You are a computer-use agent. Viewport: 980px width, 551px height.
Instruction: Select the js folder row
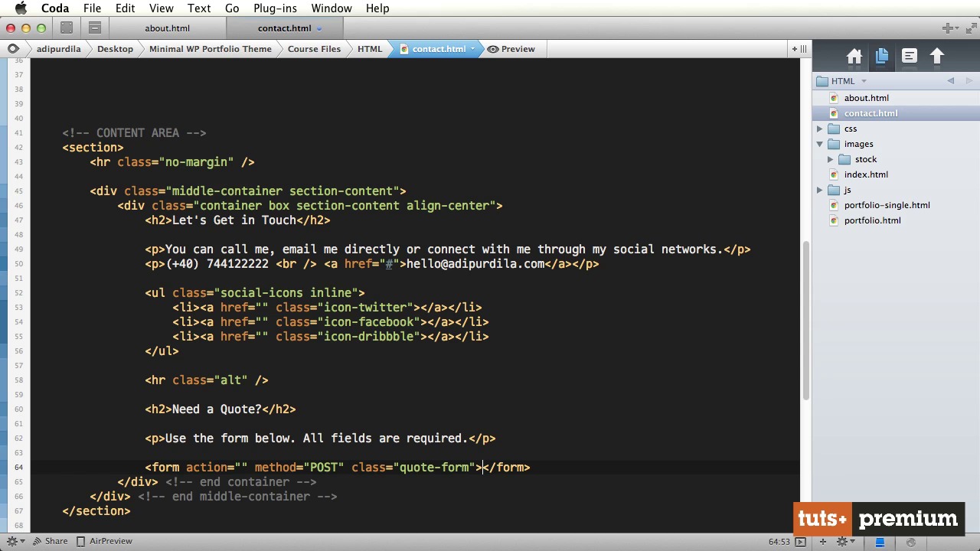point(896,190)
